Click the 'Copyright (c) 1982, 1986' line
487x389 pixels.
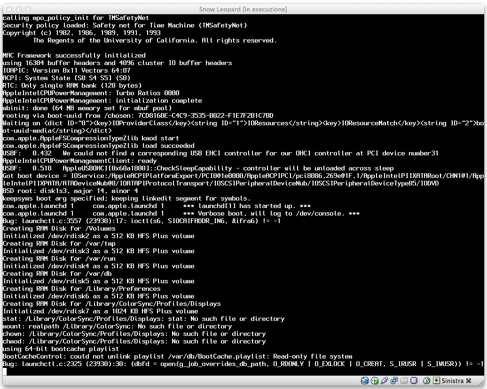(82, 33)
